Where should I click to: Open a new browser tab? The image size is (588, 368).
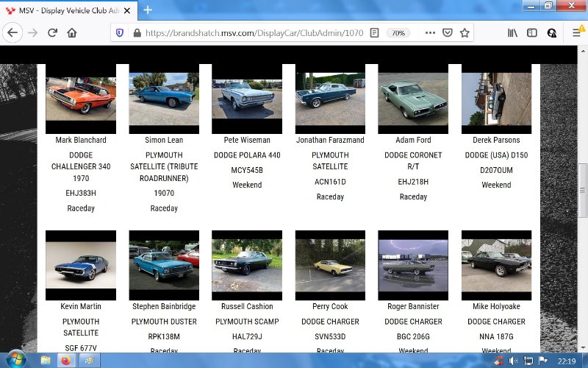click(148, 10)
